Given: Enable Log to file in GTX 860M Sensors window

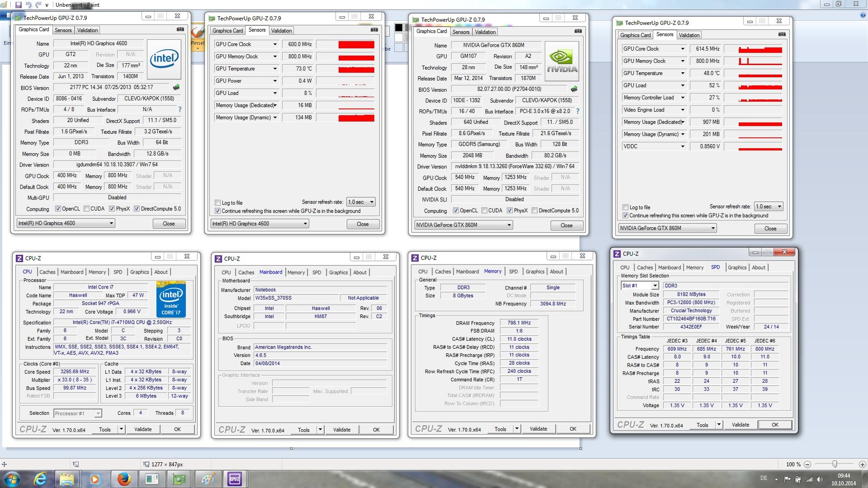Looking at the screenshot, I should click(625, 207).
